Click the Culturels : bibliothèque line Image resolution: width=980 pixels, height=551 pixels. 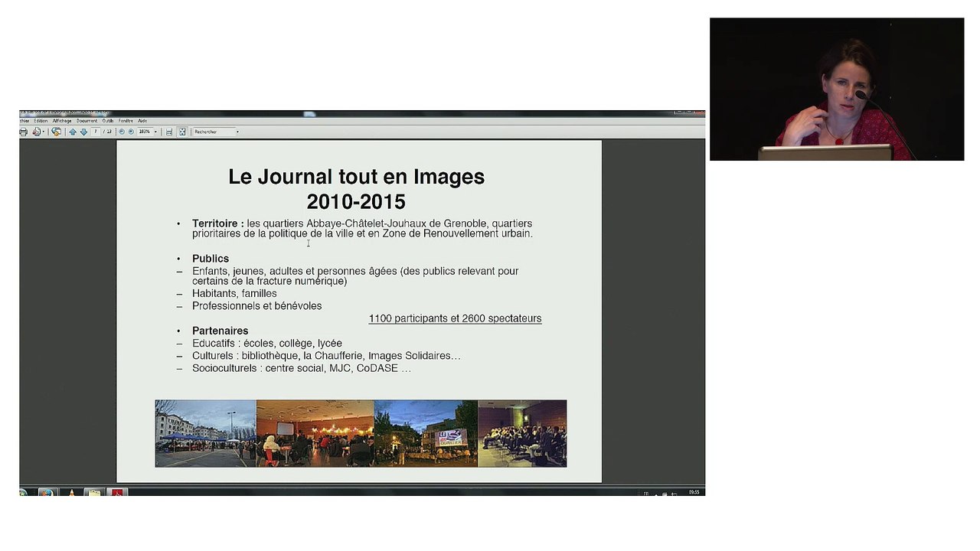click(x=326, y=356)
